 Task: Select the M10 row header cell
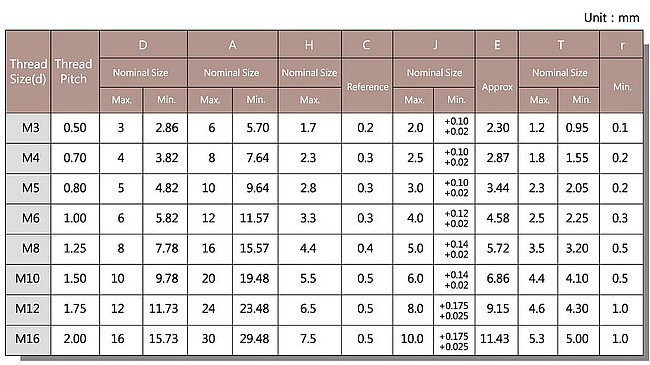pyautogui.click(x=28, y=278)
